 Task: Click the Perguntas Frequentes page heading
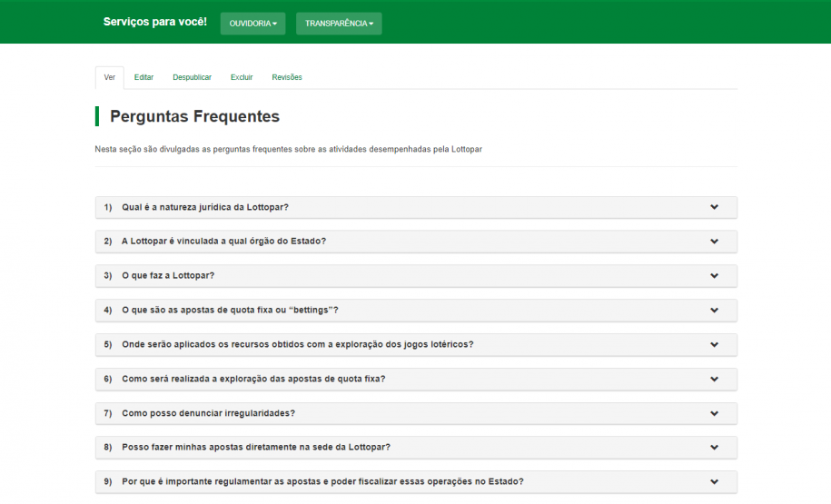click(x=194, y=116)
